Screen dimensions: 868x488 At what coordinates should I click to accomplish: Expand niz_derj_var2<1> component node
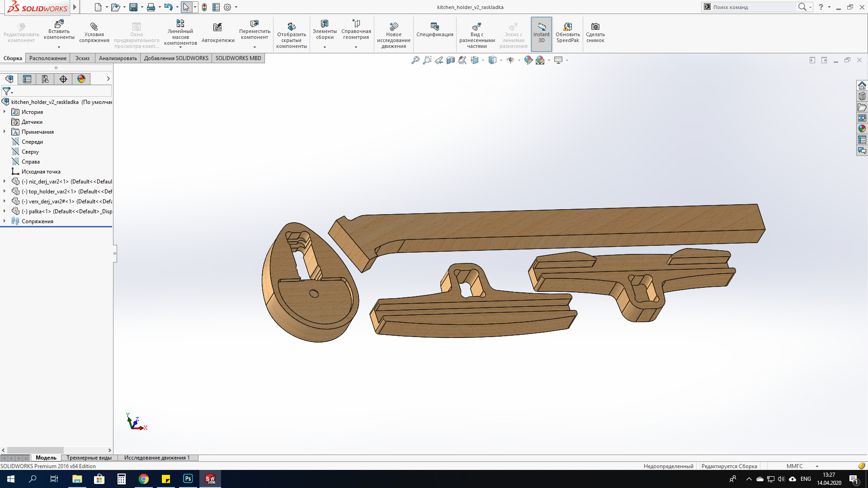(x=5, y=181)
